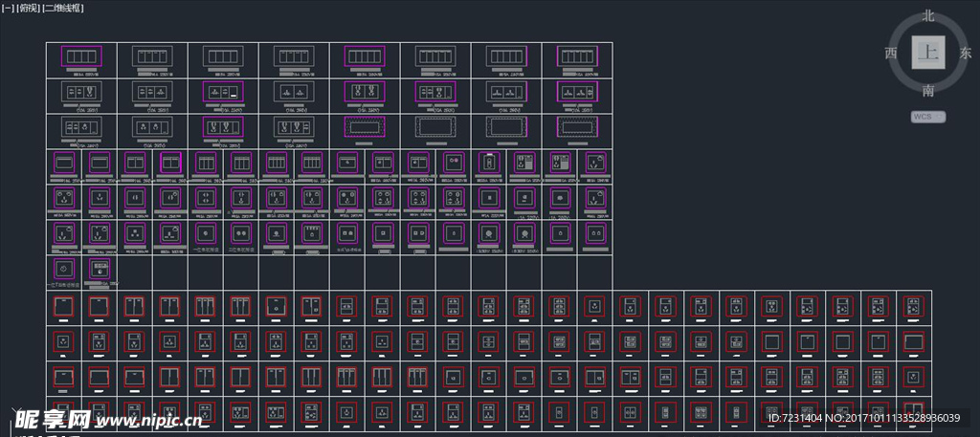Click 南 on the ViewCube compass
980x437 pixels.
[928, 91]
